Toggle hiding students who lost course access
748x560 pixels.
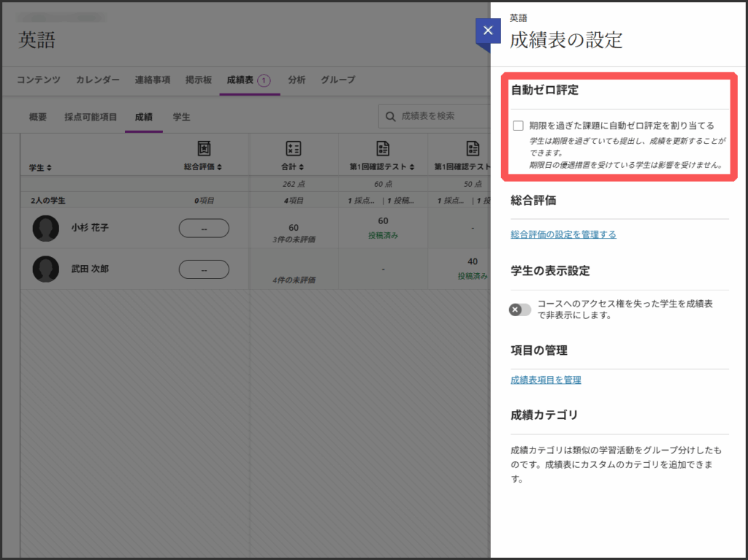520,310
